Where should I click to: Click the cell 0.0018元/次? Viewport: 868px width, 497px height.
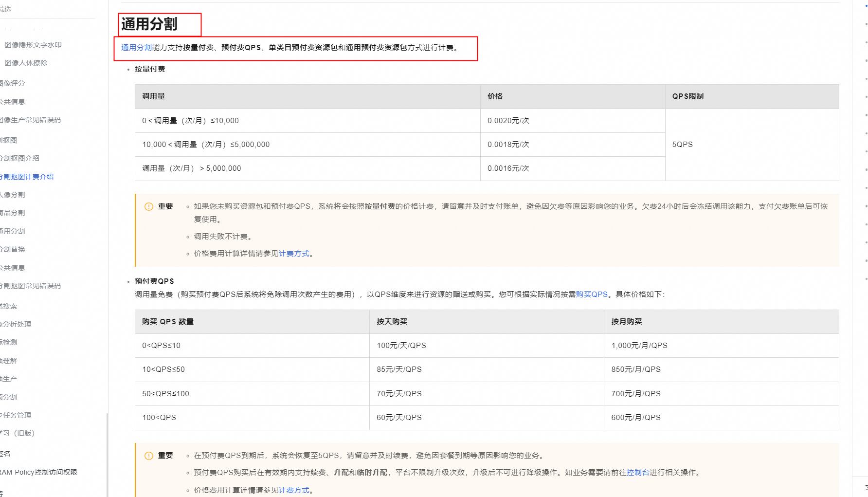(573, 145)
